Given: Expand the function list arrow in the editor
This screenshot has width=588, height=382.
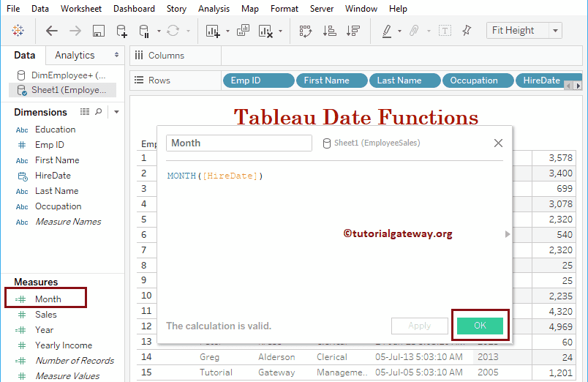Looking at the screenshot, I should pos(508,234).
